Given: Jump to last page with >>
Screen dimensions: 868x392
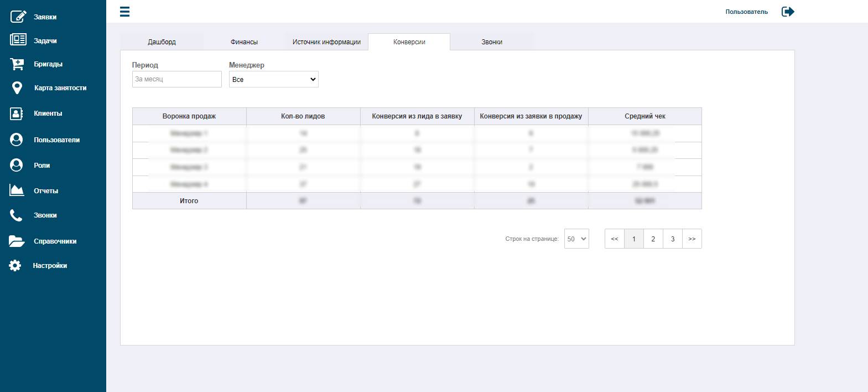Looking at the screenshot, I should (x=692, y=239).
